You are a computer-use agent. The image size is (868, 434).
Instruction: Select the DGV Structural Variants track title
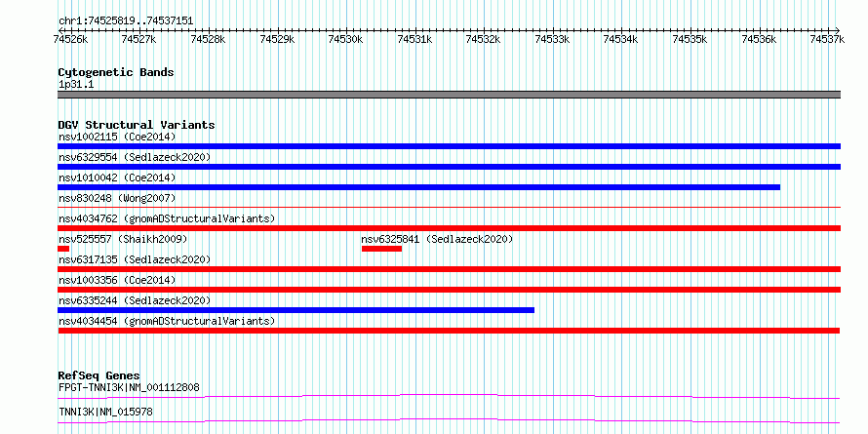tap(137, 125)
